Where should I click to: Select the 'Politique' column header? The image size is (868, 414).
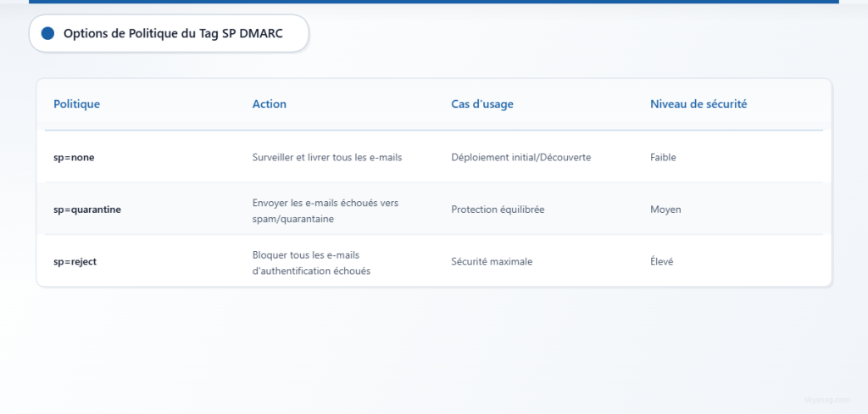(77, 103)
